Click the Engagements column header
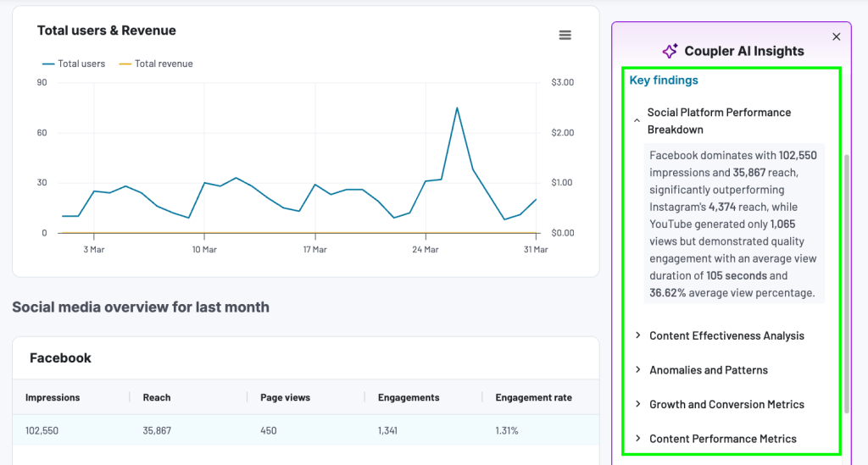868x465 pixels. coord(409,397)
